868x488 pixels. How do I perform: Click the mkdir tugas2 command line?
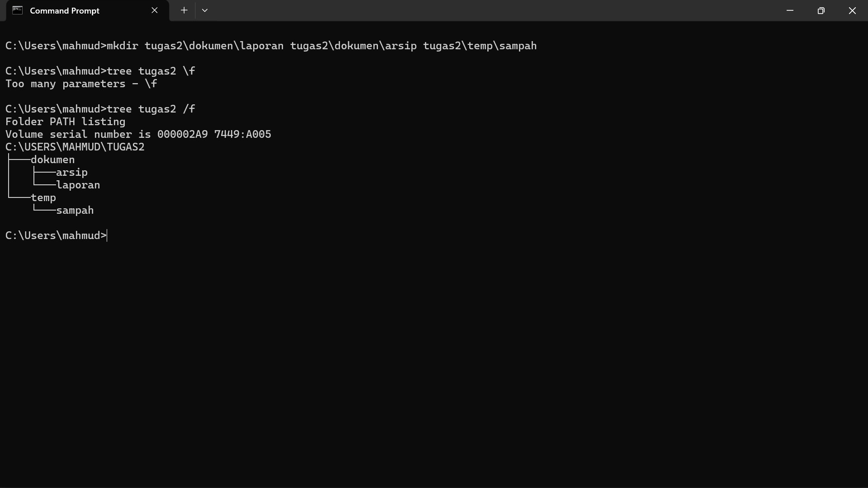click(271, 46)
